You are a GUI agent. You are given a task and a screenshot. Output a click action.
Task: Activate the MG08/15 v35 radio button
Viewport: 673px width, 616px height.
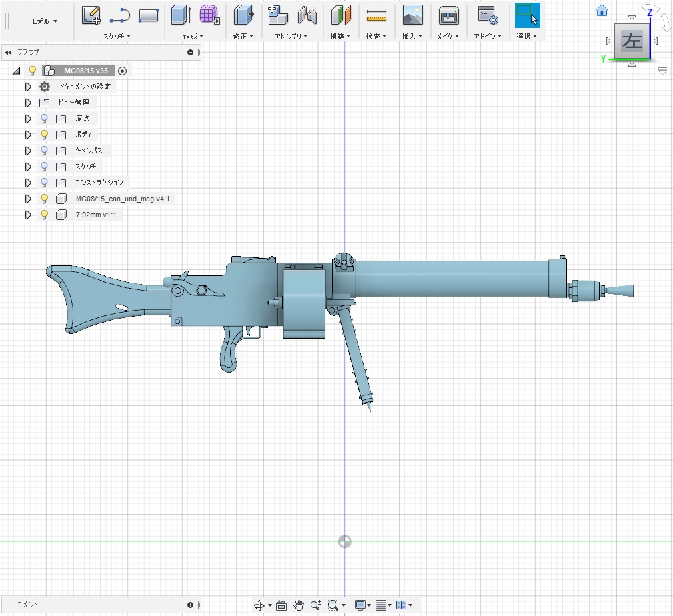[x=123, y=71]
